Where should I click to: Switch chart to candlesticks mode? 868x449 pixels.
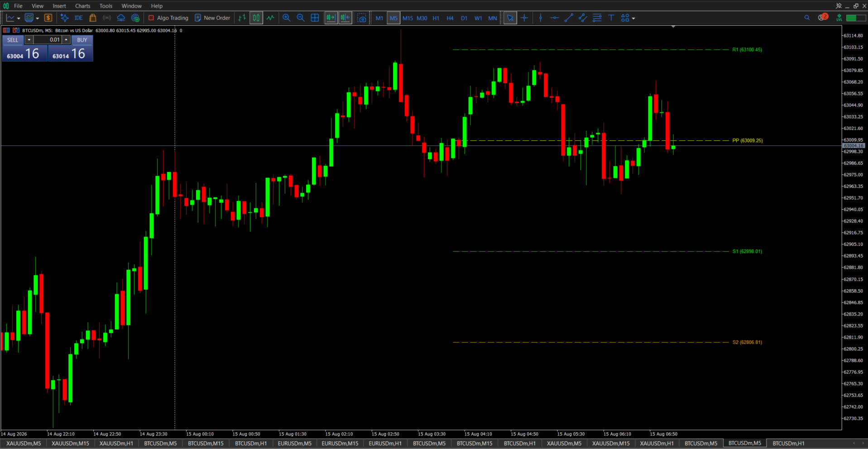tap(256, 18)
